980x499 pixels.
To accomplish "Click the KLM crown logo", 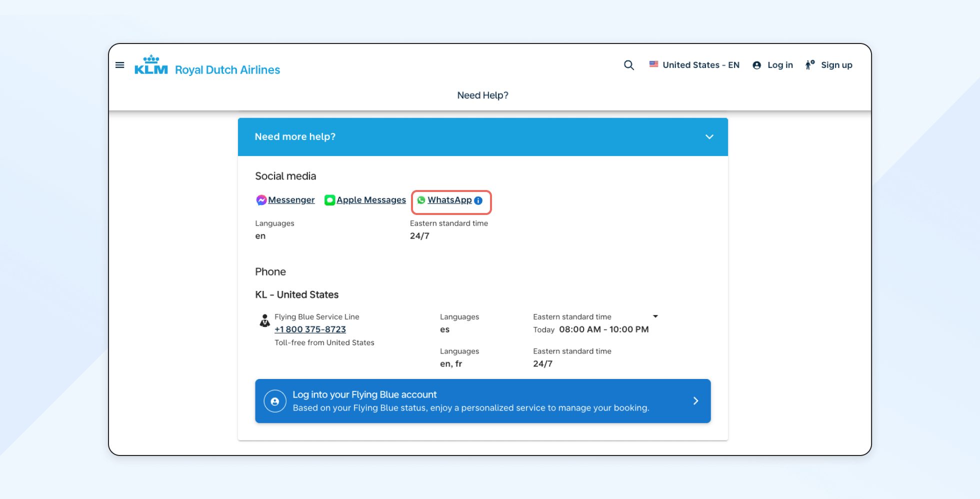I will click(151, 65).
